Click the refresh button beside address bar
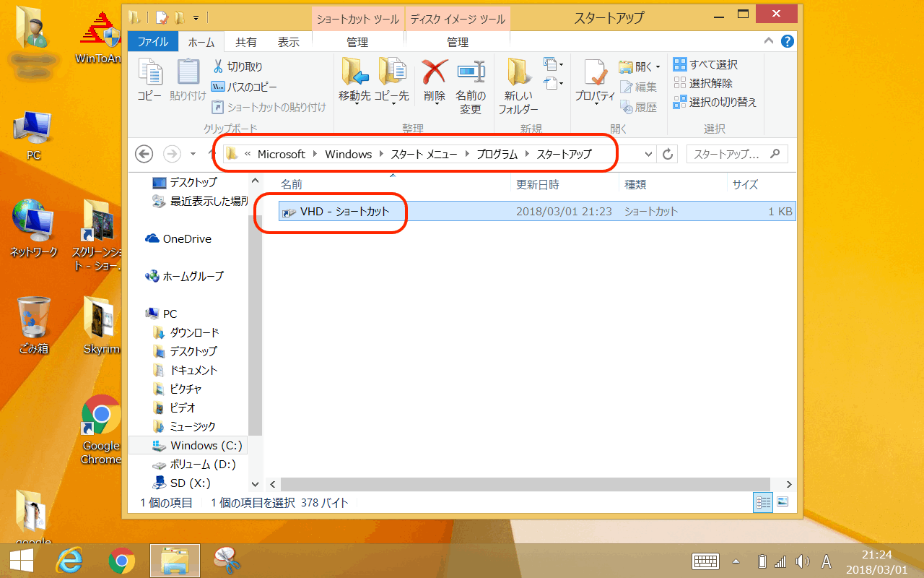This screenshot has height=578, width=924. coord(668,154)
